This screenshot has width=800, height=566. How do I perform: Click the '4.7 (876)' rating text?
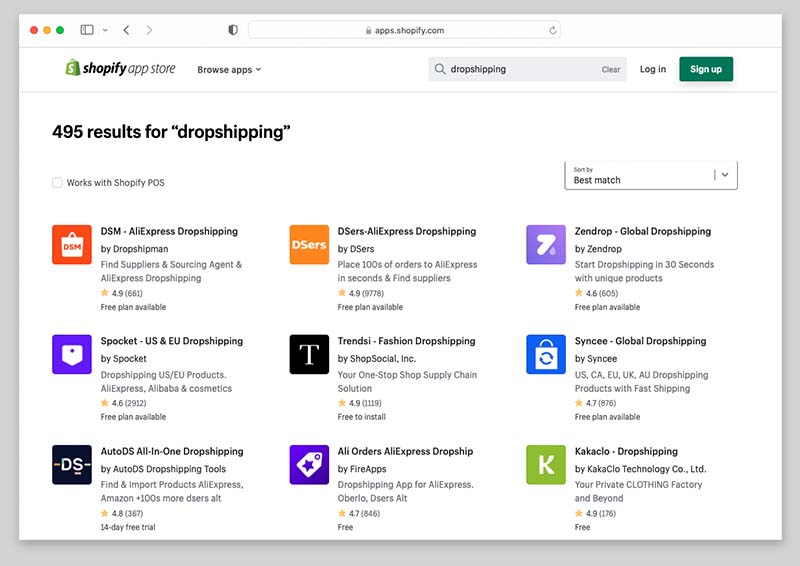pyautogui.click(x=601, y=403)
